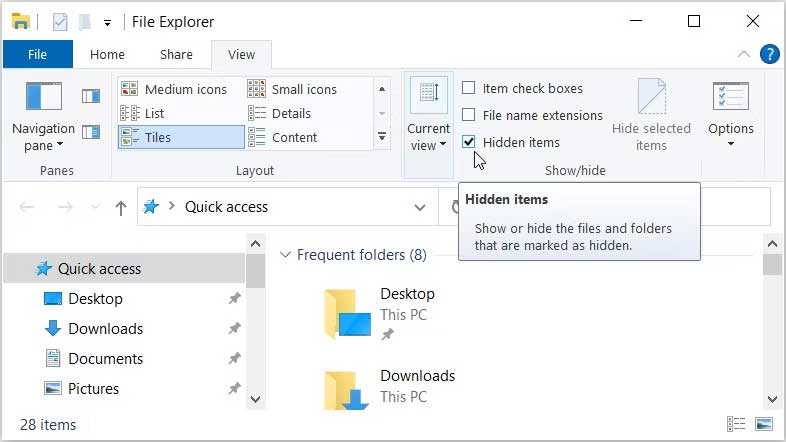This screenshot has height=442, width=786.
Task: Click the Help question mark icon
Action: pos(769,54)
